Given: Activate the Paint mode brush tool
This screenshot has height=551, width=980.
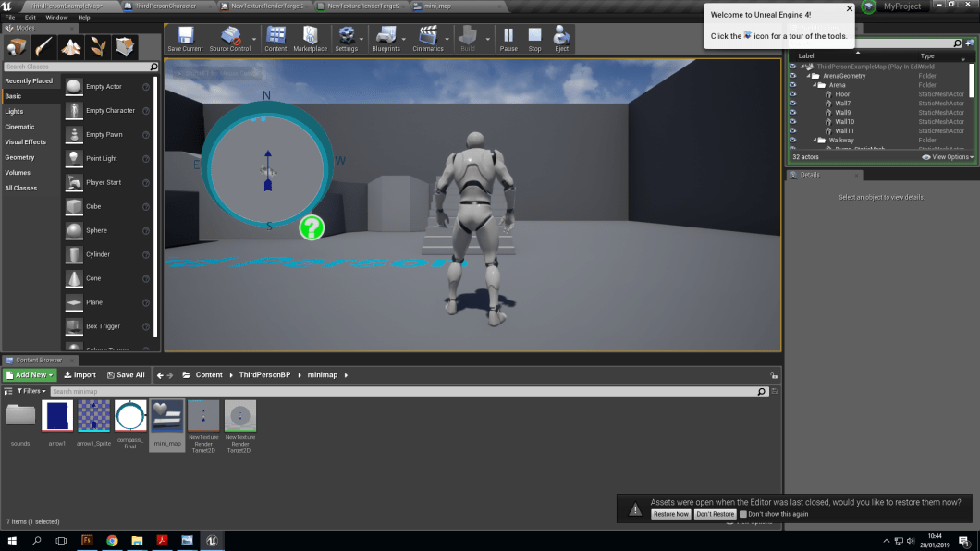Looking at the screenshot, I should pyautogui.click(x=42, y=46).
